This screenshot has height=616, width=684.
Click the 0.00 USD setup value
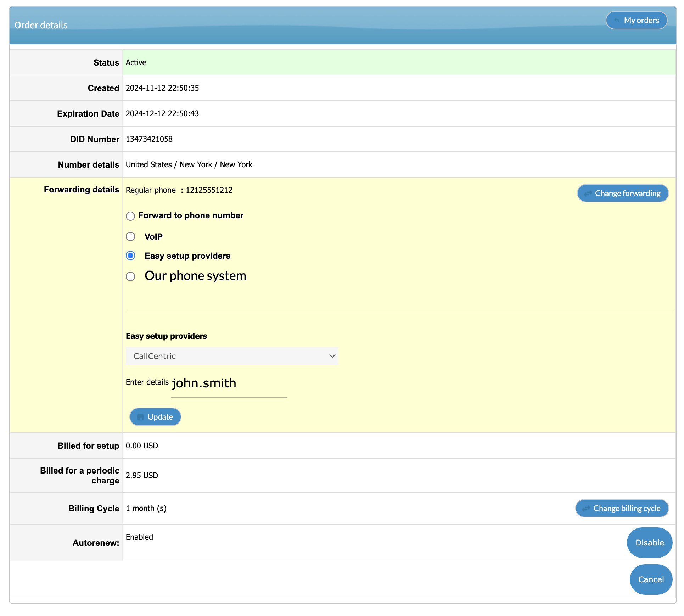(x=142, y=446)
